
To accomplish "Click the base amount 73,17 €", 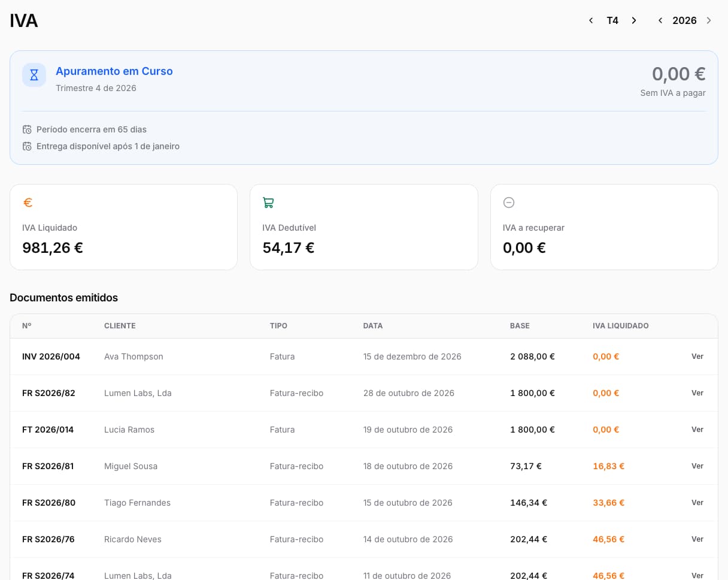I will pyautogui.click(x=526, y=466).
